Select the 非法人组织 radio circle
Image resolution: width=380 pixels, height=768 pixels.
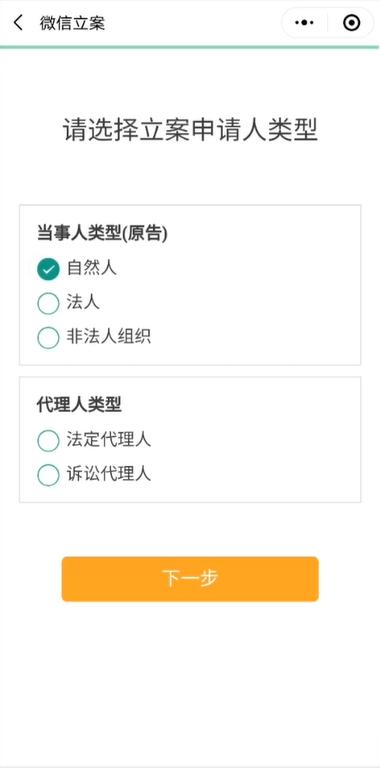(x=48, y=337)
